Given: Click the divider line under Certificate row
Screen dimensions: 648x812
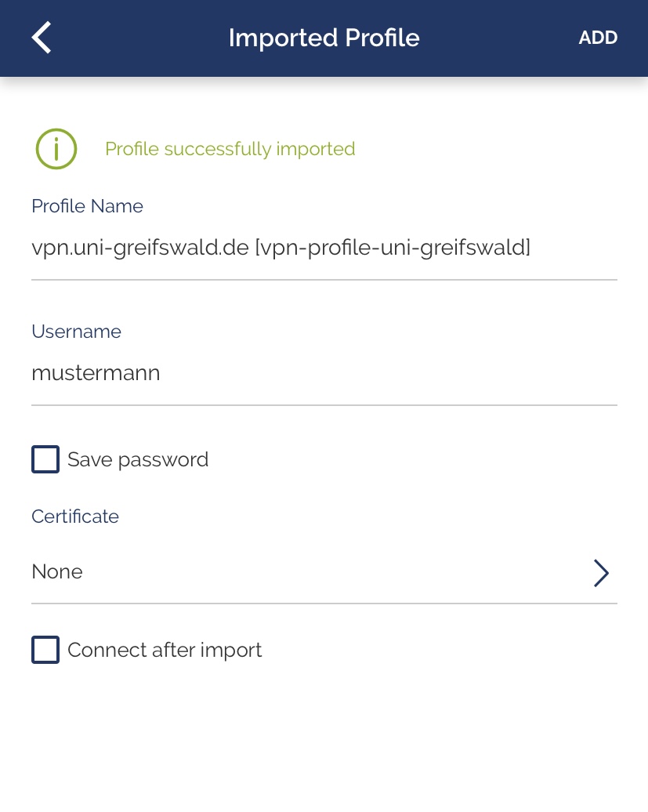Looking at the screenshot, I should pyautogui.click(x=324, y=604).
